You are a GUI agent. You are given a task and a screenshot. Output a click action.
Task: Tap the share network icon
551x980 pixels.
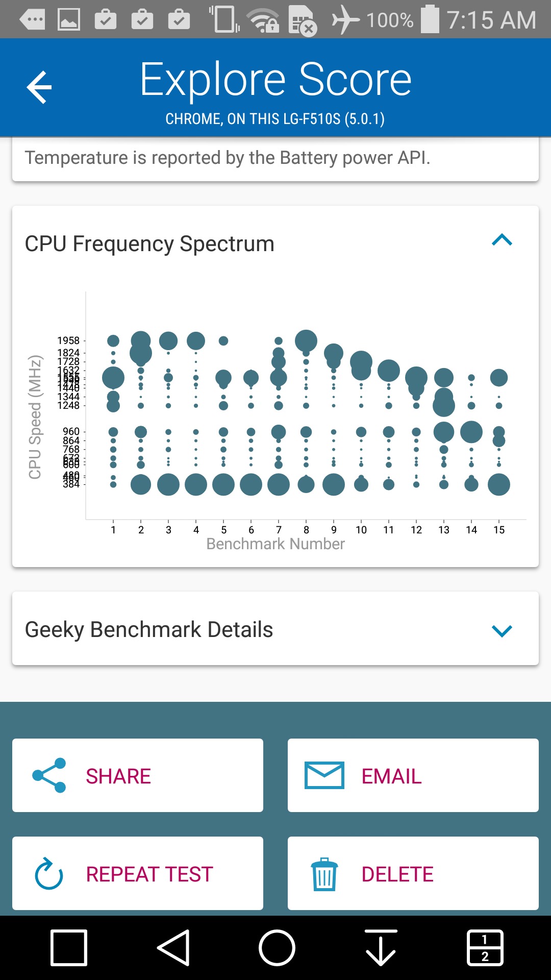(49, 775)
